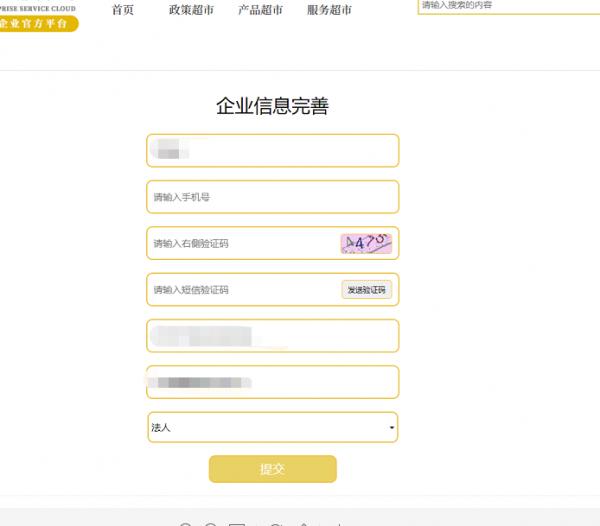The width and height of the screenshot is (600, 526).
Task: Click the 企业信息完善 page heading
Action: 272,106
